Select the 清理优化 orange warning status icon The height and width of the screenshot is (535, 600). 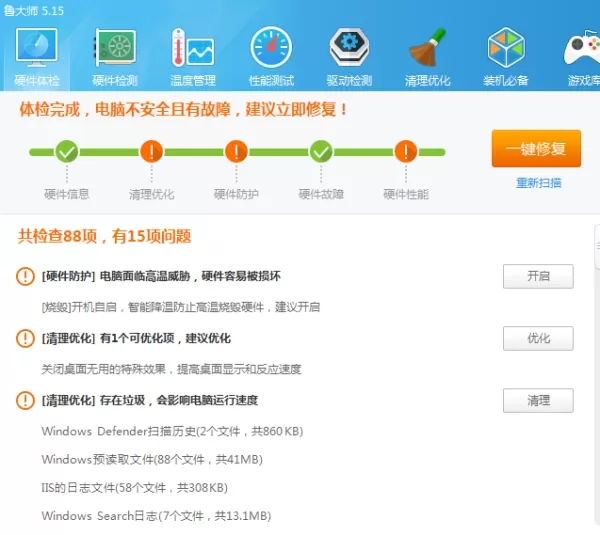click(x=152, y=152)
